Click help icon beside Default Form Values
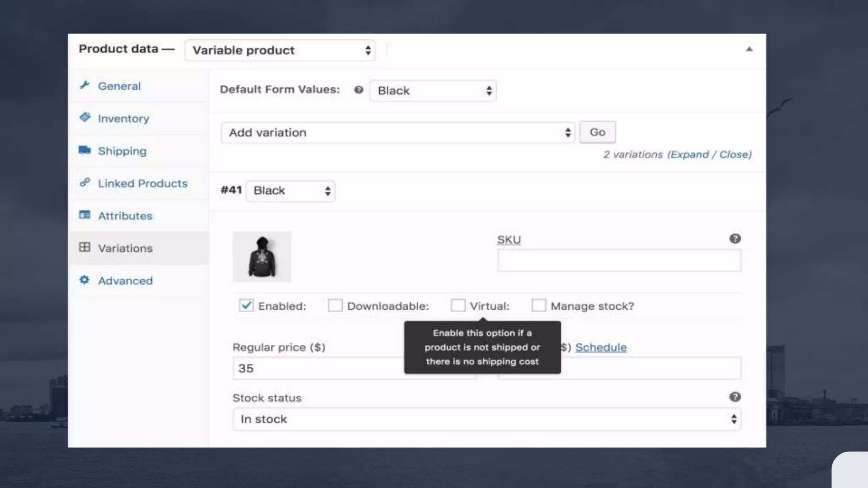868x488 pixels. [359, 90]
